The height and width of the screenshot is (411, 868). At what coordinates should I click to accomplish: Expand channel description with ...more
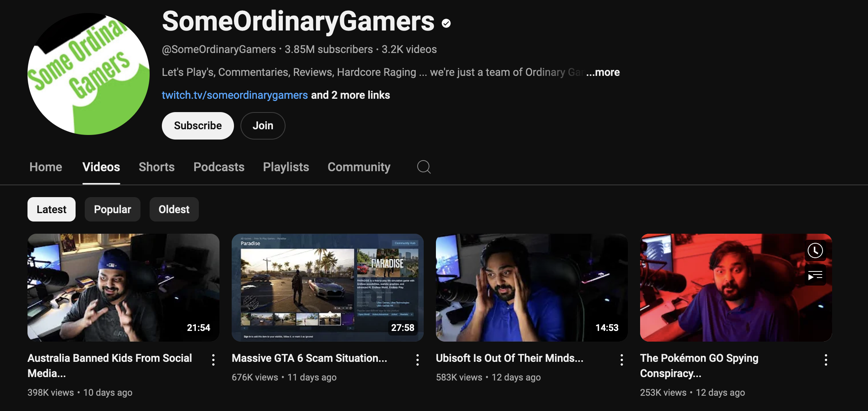[603, 72]
